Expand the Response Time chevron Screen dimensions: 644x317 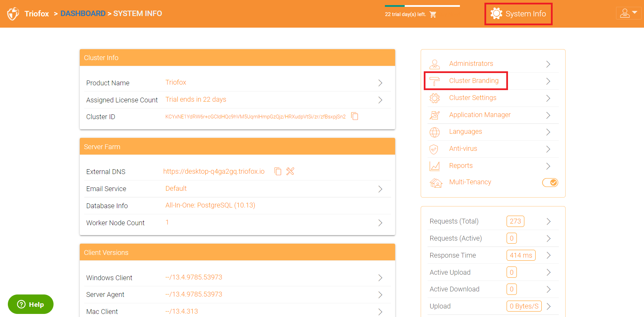tap(549, 255)
